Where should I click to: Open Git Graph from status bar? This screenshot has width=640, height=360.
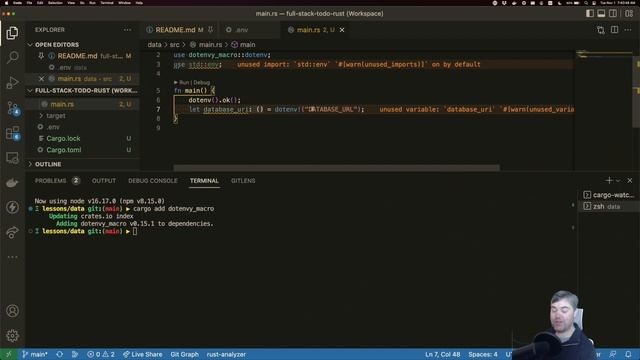point(184,354)
